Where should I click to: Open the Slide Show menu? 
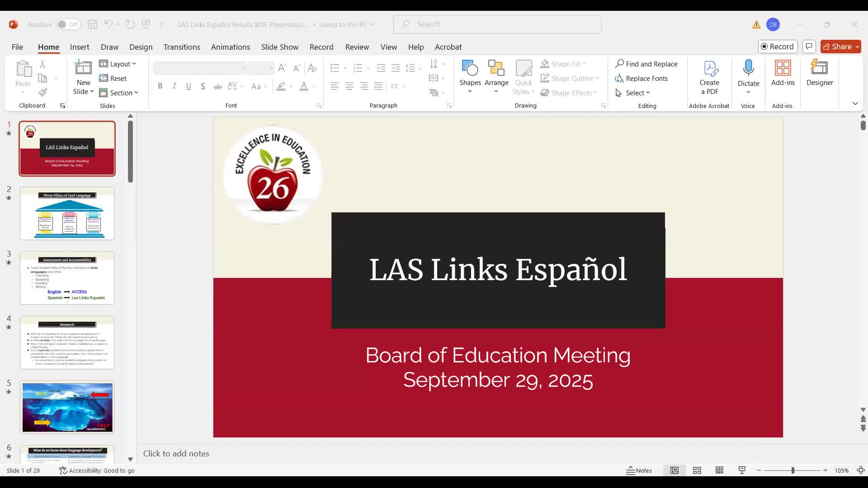tap(279, 47)
